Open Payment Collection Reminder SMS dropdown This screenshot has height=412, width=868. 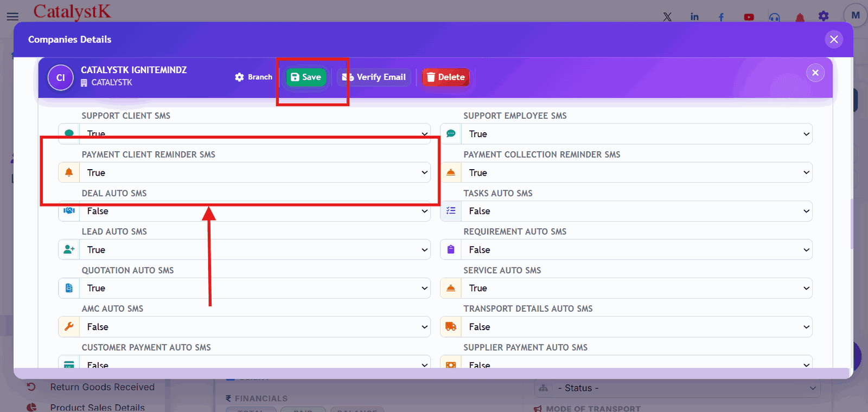tap(637, 172)
